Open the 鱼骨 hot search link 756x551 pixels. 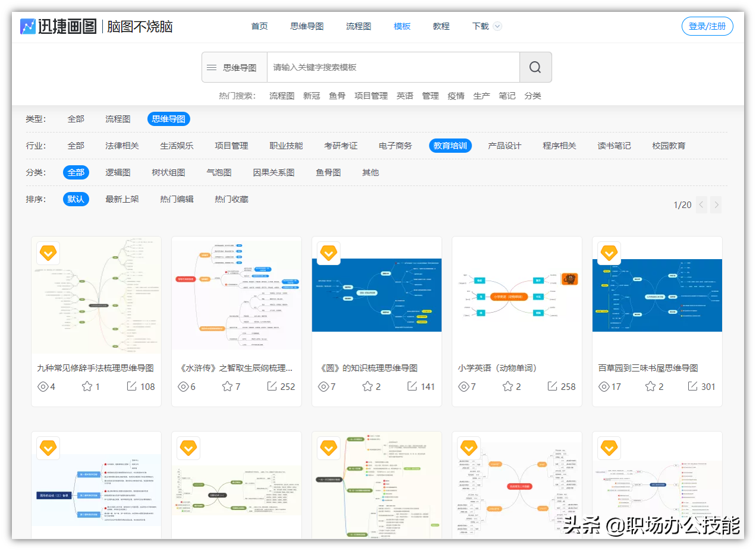[x=337, y=95]
